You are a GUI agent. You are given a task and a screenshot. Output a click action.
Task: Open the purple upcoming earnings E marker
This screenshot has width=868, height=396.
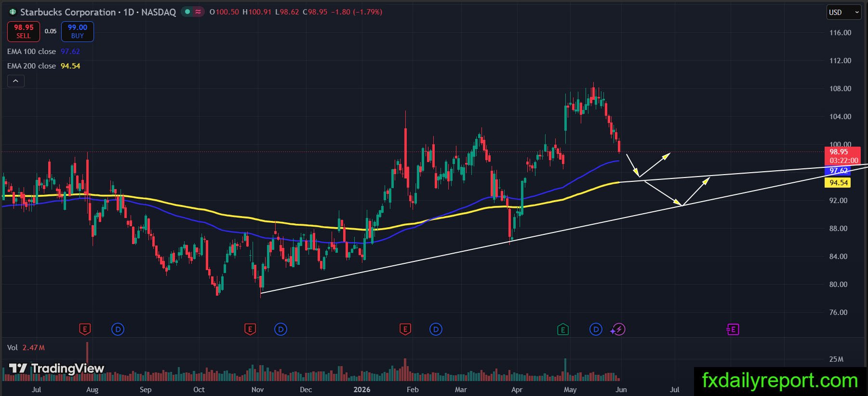pyautogui.click(x=733, y=329)
